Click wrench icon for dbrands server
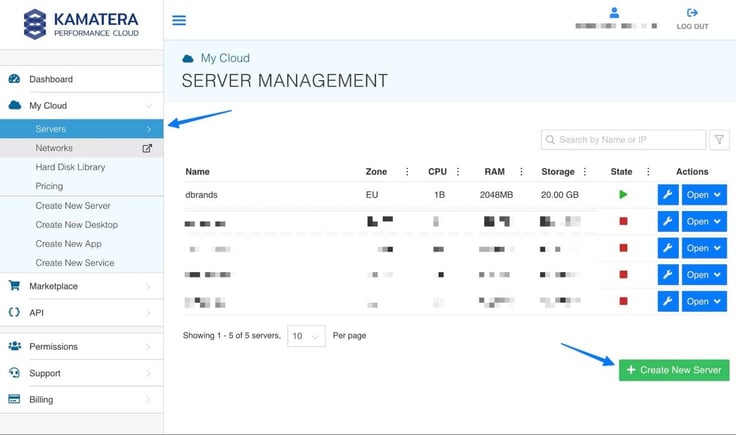 point(668,194)
